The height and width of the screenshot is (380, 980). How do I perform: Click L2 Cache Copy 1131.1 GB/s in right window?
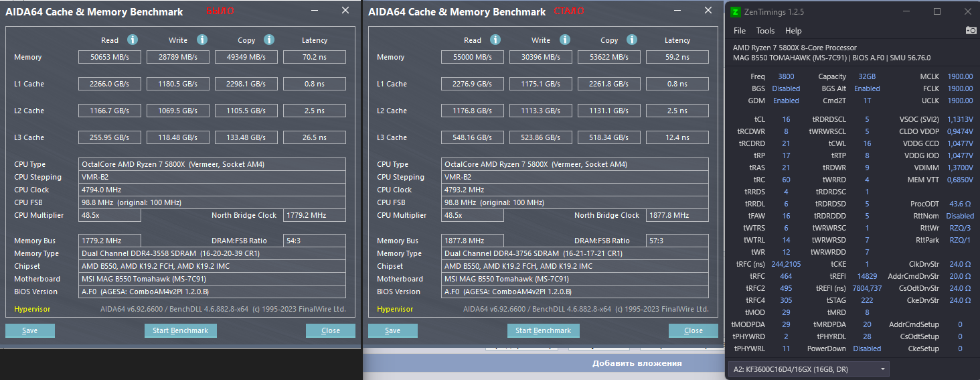609,111
